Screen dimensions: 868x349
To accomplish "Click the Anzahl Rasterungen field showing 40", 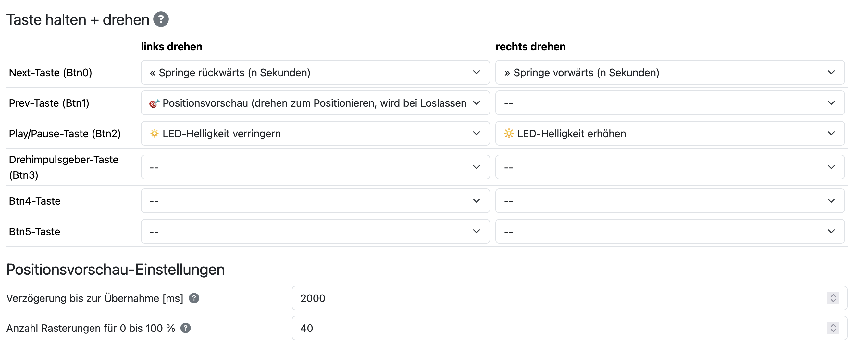I will pyautogui.click(x=569, y=328).
